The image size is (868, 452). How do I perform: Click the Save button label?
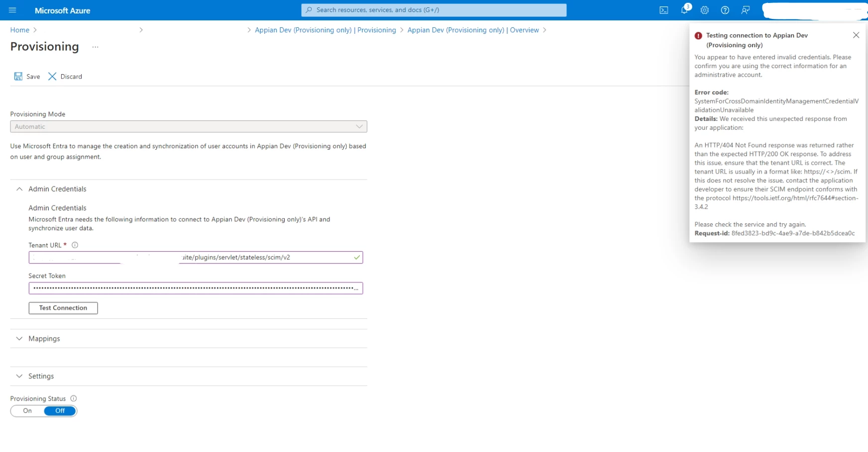[x=33, y=77]
